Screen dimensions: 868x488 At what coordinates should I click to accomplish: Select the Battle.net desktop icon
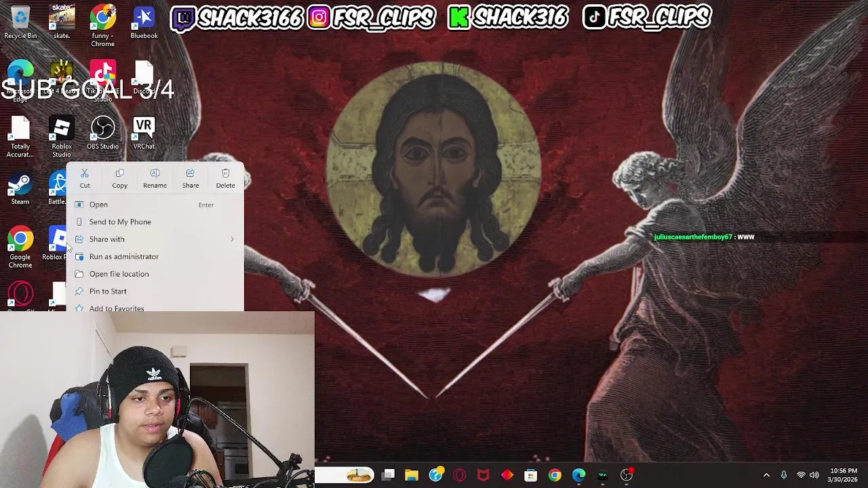[x=57, y=188]
